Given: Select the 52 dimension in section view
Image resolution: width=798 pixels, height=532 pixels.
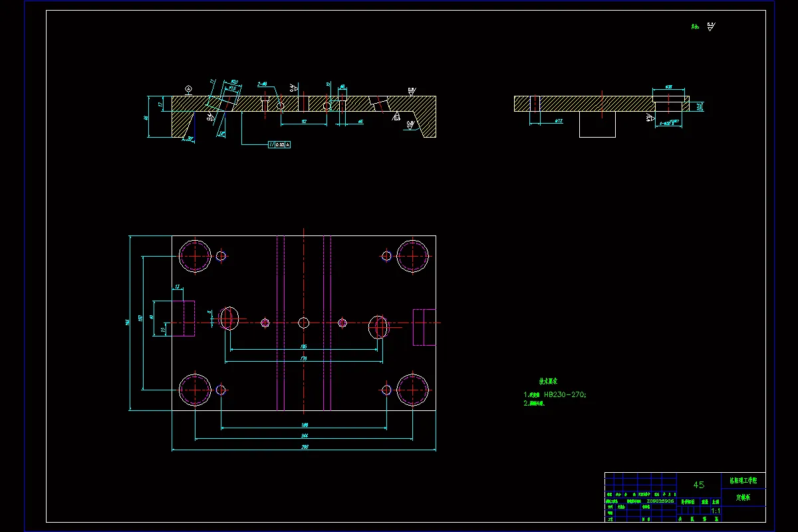Looking at the screenshot, I should click(304, 121).
